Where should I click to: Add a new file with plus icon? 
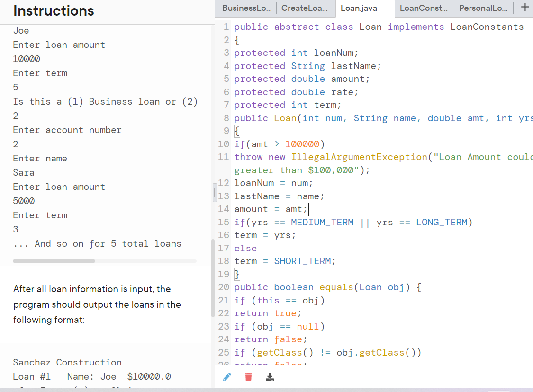[525, 7]
